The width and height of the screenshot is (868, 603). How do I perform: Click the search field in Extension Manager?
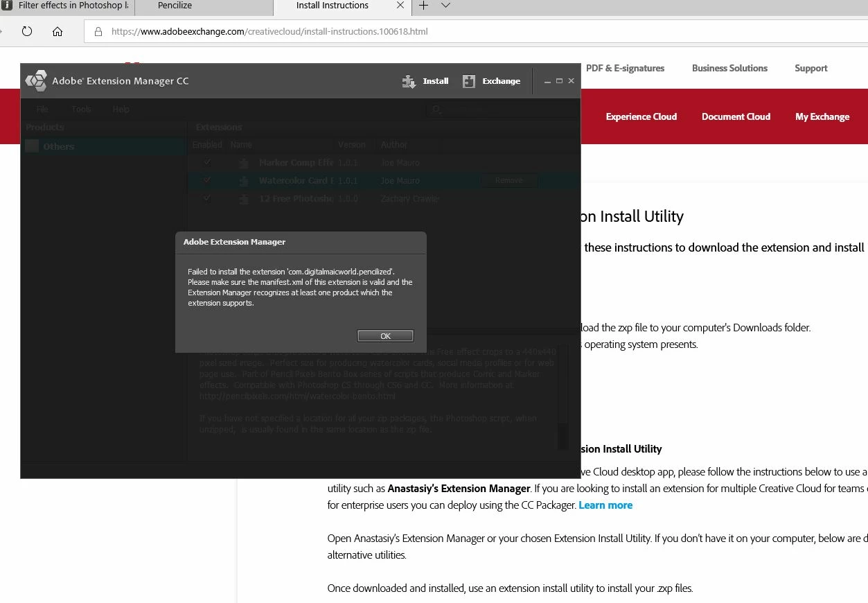pyautogui.click(x=502, y=109)
